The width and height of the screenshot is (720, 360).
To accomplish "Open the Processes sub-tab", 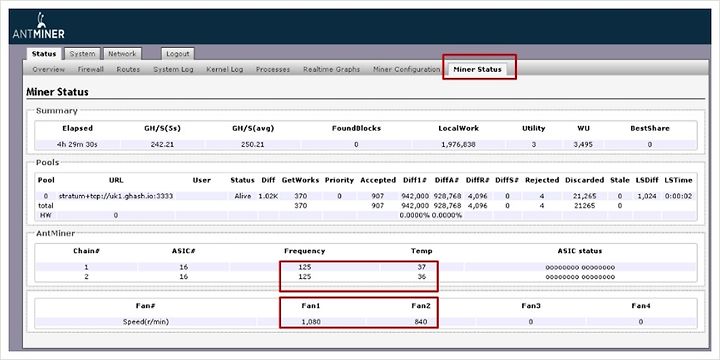I will (x=273, y=69).
